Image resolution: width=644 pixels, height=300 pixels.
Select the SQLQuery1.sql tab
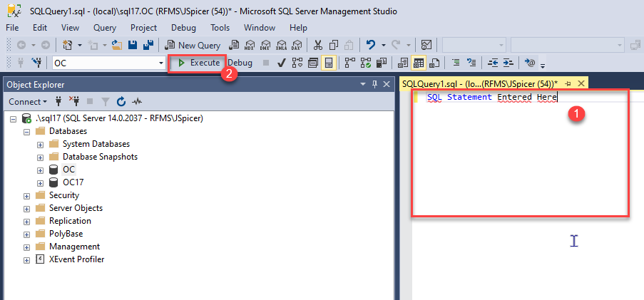pyautogui.click(x=480, y=83)
